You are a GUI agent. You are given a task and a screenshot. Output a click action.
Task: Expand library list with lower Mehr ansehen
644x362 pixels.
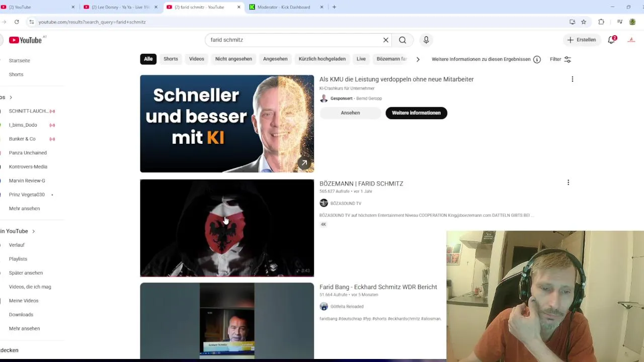pos(24,328)
